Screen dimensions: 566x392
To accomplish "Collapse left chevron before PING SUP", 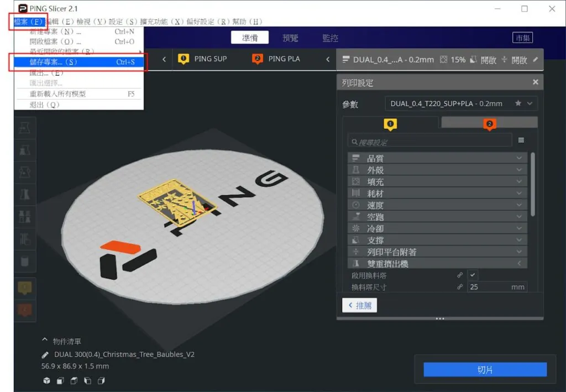I will [164, 59].
